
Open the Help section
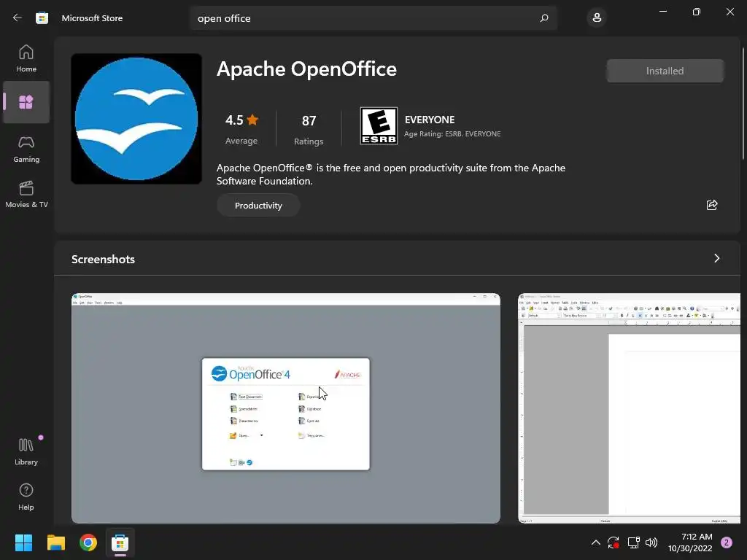tap(26, 497)
